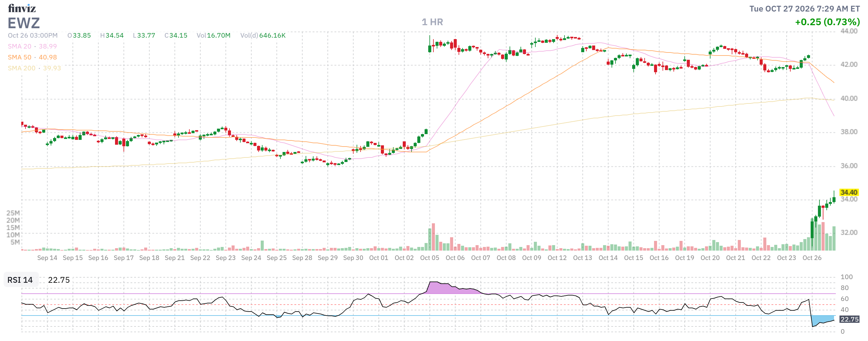
Task: Click the highlighted 34.40 price tag
Action: click(849, 192)
